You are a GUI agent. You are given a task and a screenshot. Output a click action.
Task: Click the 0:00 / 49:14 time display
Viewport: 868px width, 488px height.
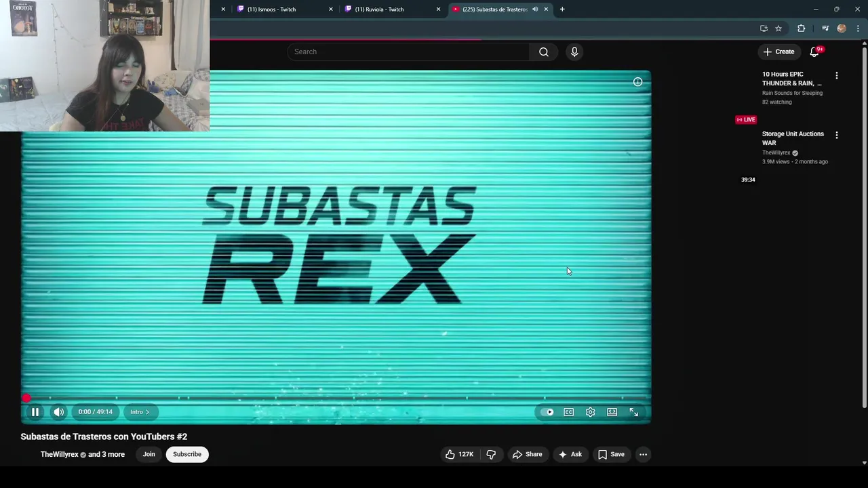(x=95, y=412)
